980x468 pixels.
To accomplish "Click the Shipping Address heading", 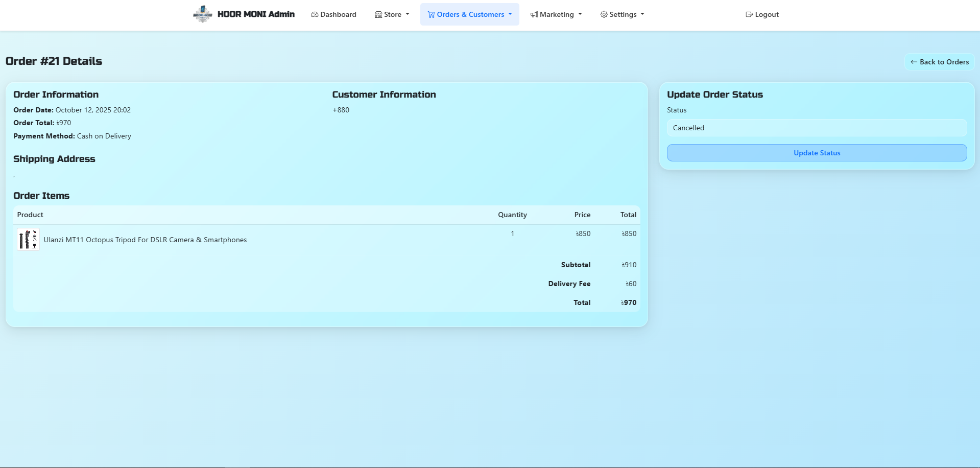I will pyautogui.click(x=54, y=159).
